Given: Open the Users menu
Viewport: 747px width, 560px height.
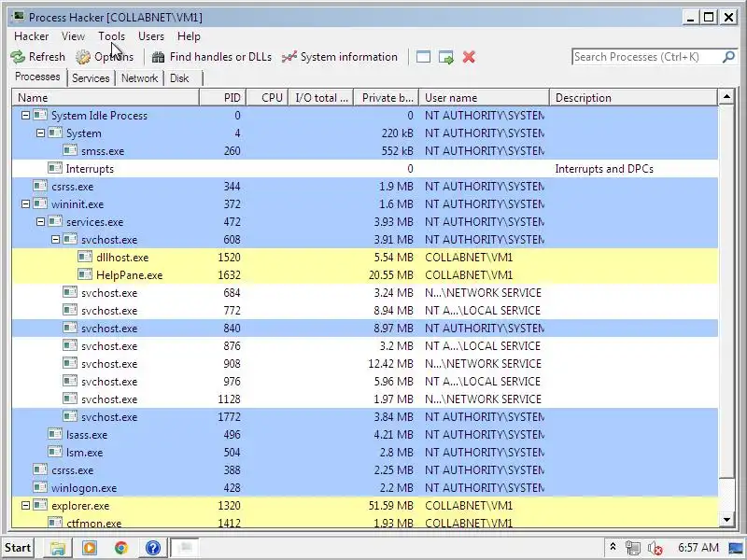Looking at the screenshot, I should click(151, 36).
